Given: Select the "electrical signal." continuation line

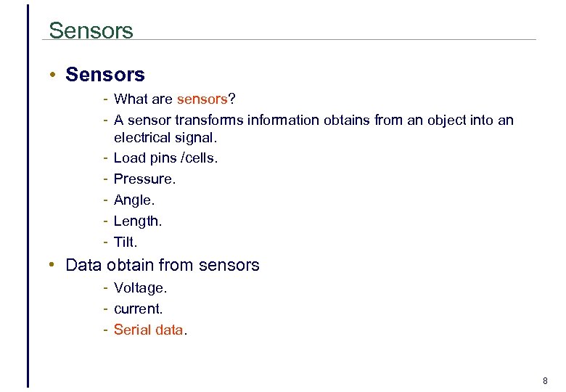Looking at the screenshot, I should pyautogui.click(x=165, y=137).
